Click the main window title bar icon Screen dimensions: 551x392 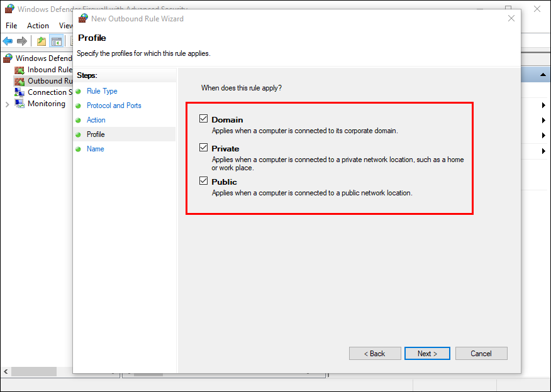tap(10, 9)
